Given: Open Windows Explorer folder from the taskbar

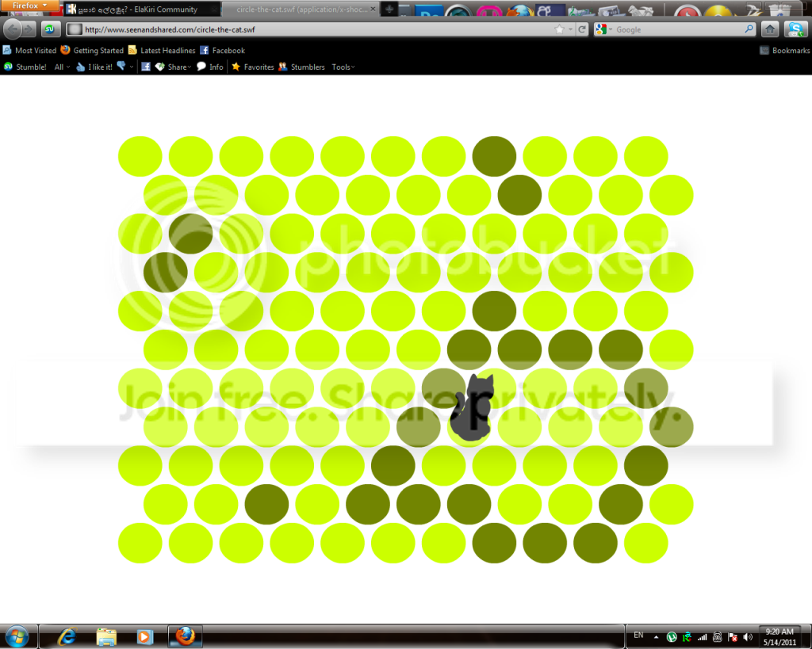Looking at the screenshot, I should 106,636.
